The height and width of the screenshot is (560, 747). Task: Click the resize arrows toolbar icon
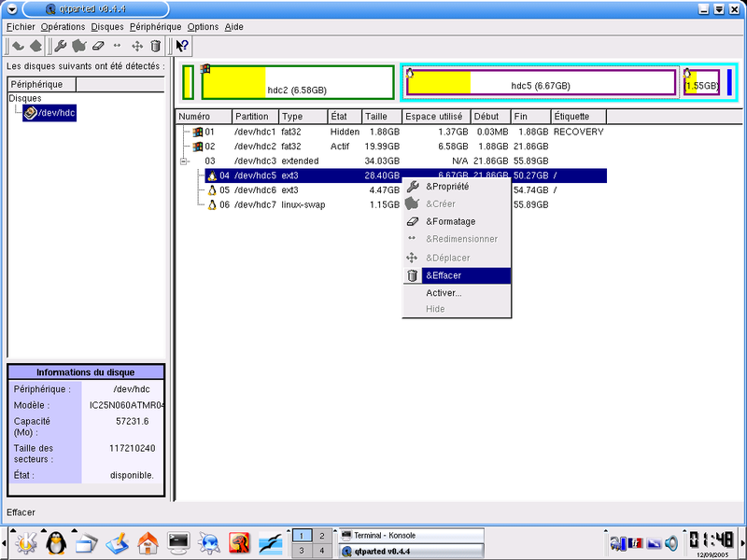point(118,46)
